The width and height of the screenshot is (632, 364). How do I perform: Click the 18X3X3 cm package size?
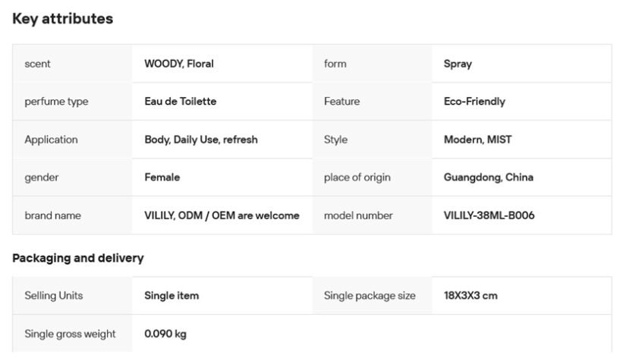[x=470, y=296]
